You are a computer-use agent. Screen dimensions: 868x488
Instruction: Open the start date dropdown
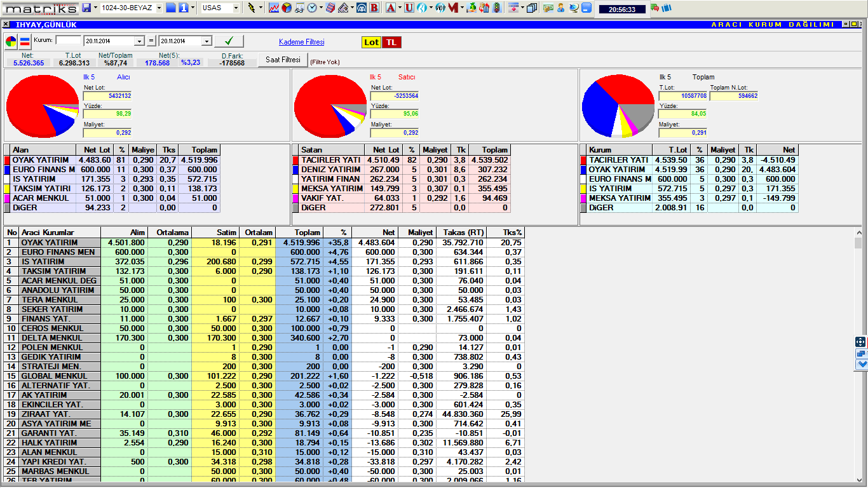[x=140, y=41]
